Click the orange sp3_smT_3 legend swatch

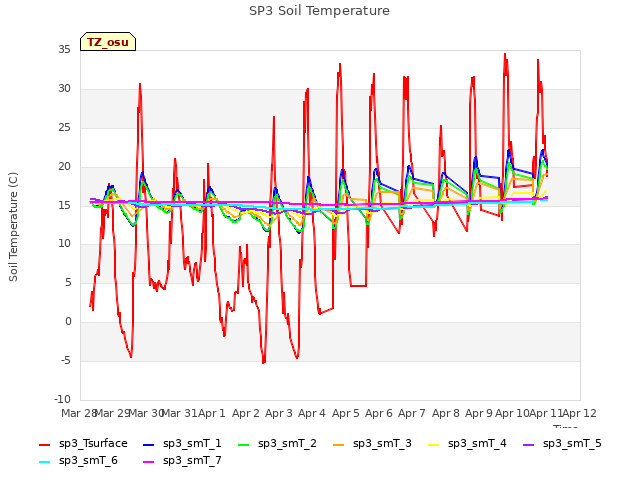(339, 444)
